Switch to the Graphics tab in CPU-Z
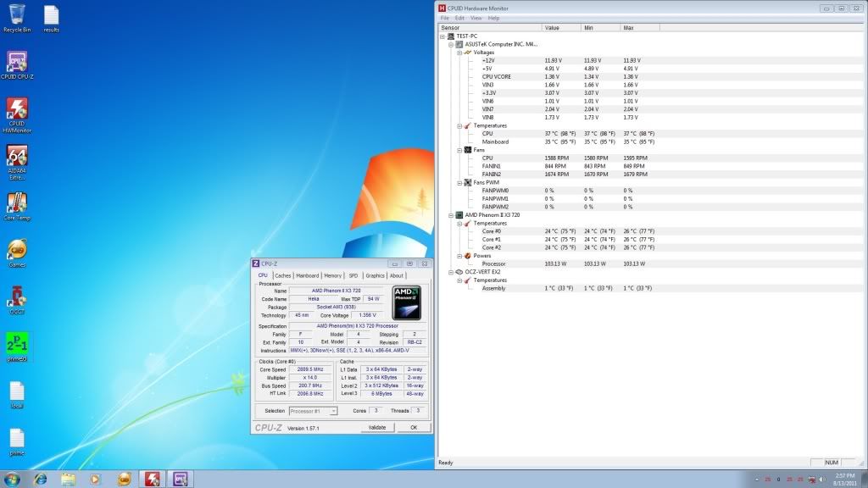Image resolution: width=868 pixels, height=488 pixels. click(375, 275)
